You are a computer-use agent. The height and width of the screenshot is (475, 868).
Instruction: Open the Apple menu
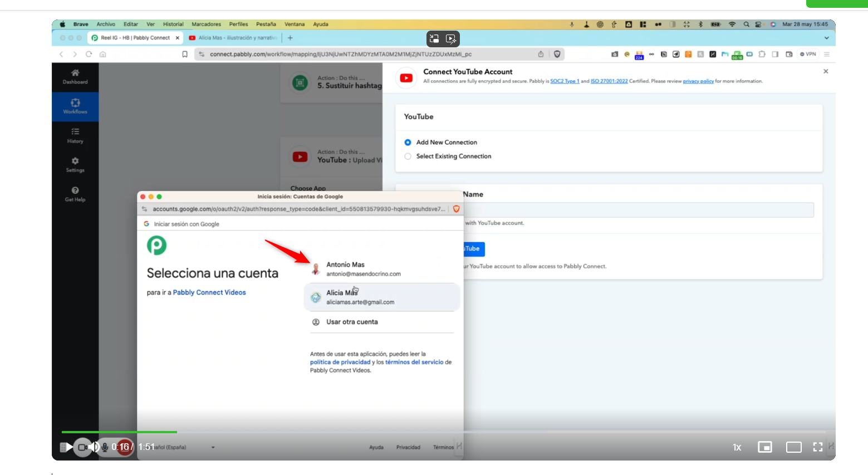(x=62, y=25)
